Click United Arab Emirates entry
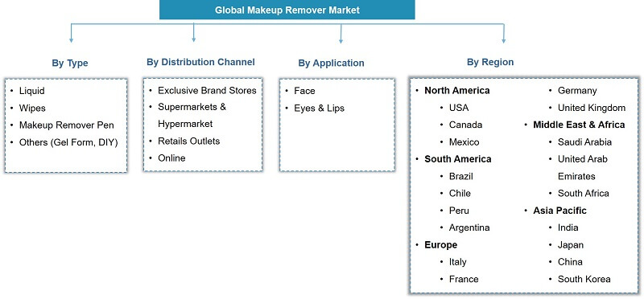 (x=582, y=167)
